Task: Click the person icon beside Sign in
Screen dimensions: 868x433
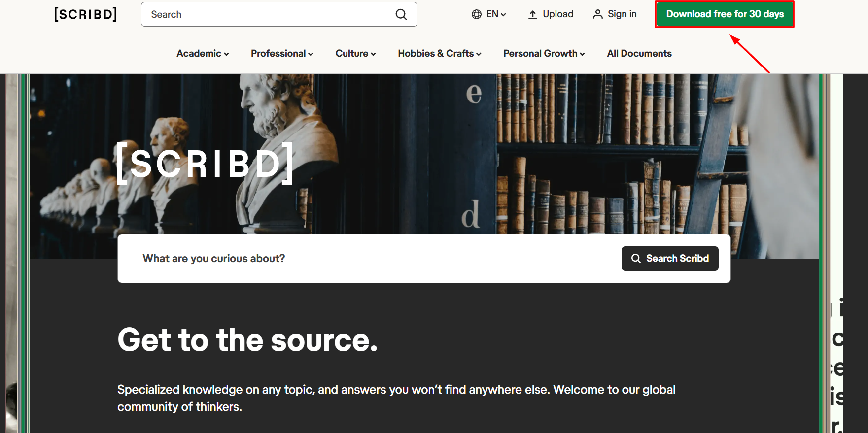Action: pos(597,14)
